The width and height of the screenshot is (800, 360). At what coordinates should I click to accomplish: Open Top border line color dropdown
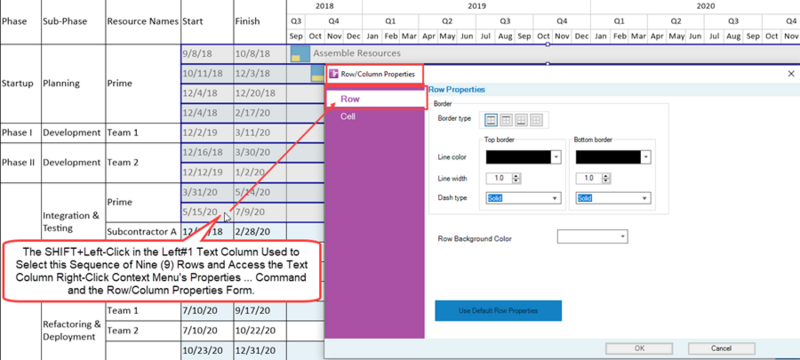pyautogui.click(x=557, y=157)
